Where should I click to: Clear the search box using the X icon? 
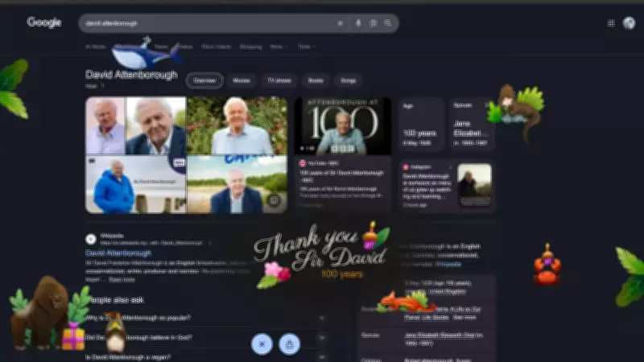coord(340,23)
